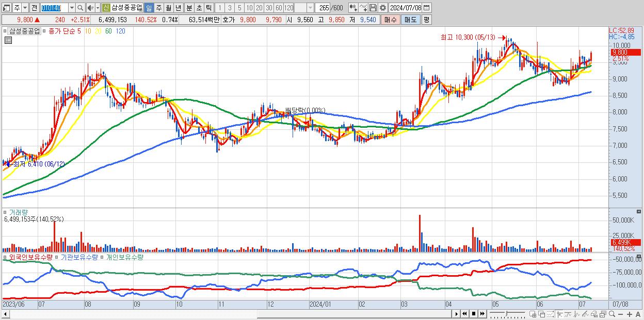Switch to the 초 second chart period
The width and height of the screenshot is (644, 320).
(x=199, y=8)
